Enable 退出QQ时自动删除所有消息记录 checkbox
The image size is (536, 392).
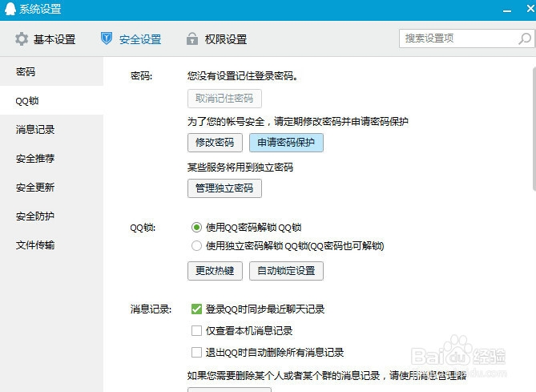coord(196,353)
